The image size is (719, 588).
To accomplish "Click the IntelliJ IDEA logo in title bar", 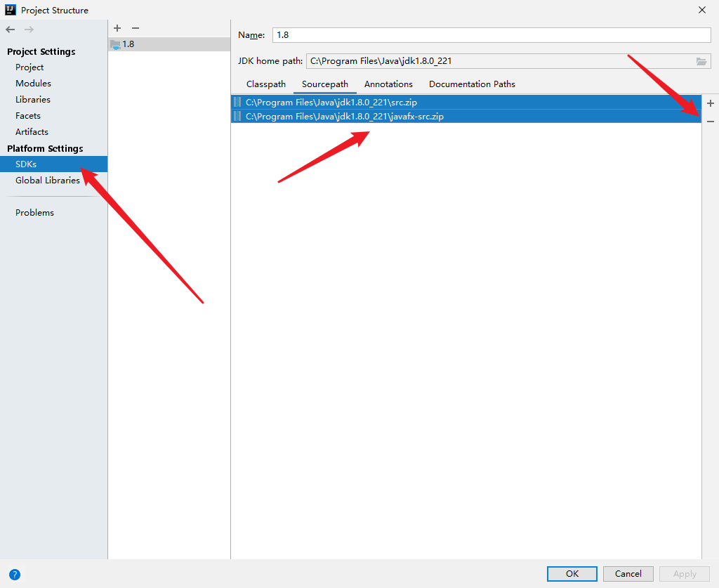I will pos(10,10).
